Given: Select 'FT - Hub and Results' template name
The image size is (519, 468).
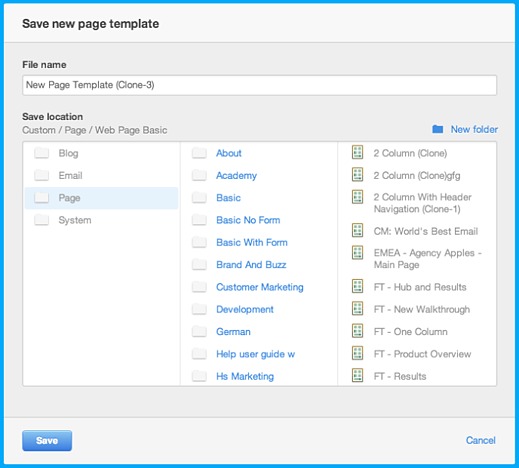Looking at the screenshot, I should click(420, 287).
